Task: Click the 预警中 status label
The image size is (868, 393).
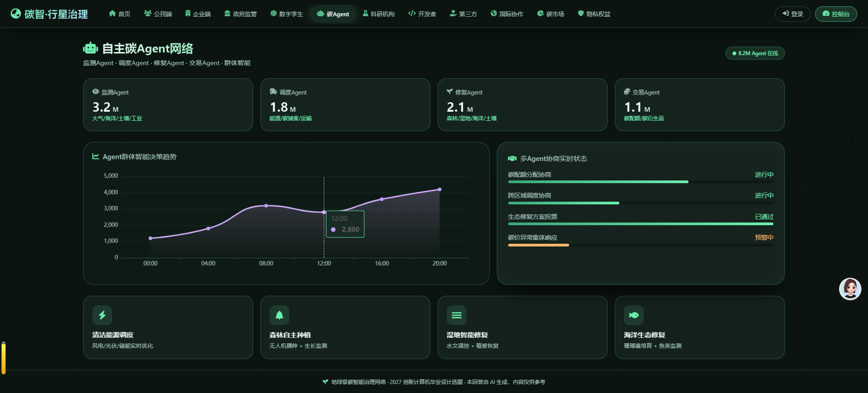Action: (764, 237)
